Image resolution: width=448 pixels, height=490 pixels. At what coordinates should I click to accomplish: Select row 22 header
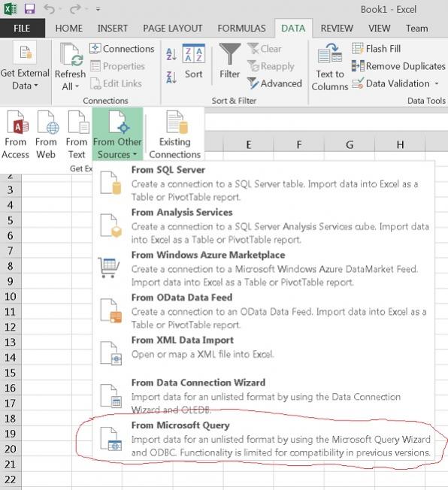point(11,479)
